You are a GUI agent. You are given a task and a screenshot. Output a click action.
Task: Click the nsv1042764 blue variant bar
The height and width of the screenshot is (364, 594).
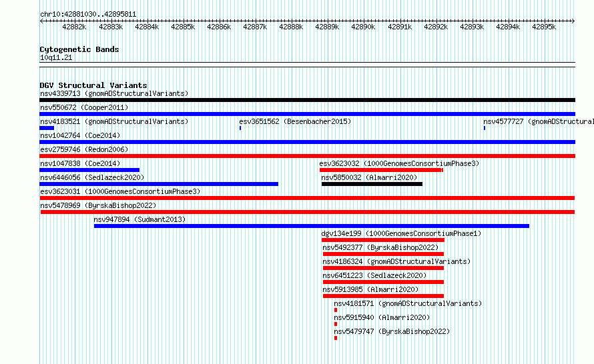pyautogui.click(x=307, y=142)
